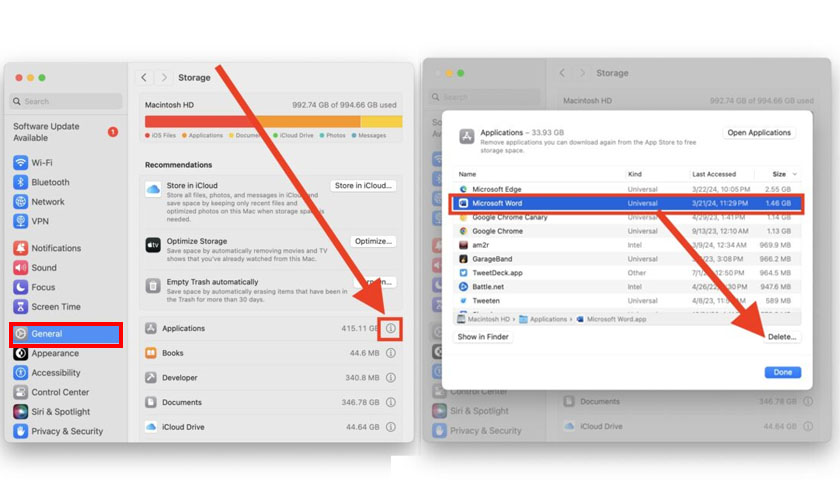
Task: Go back with the left chevron
Action: pos(144,78)
